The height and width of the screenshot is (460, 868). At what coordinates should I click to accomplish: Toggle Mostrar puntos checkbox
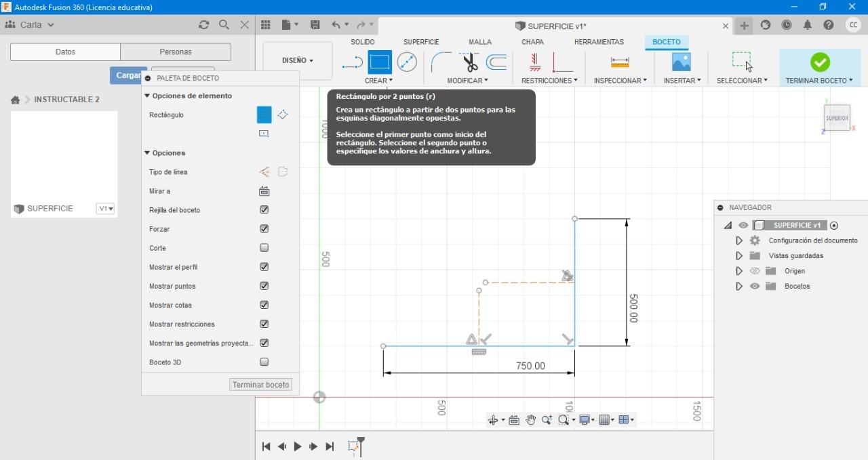pos(264,286)
